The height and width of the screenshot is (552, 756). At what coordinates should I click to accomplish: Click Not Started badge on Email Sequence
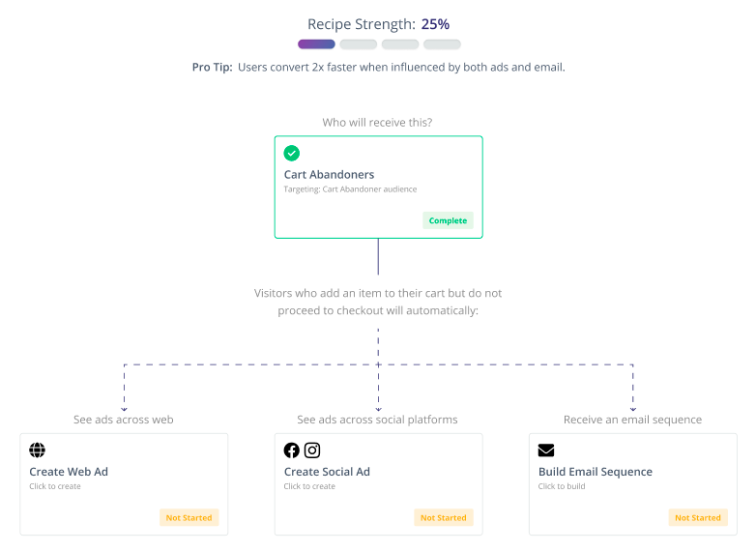(698, 517)
